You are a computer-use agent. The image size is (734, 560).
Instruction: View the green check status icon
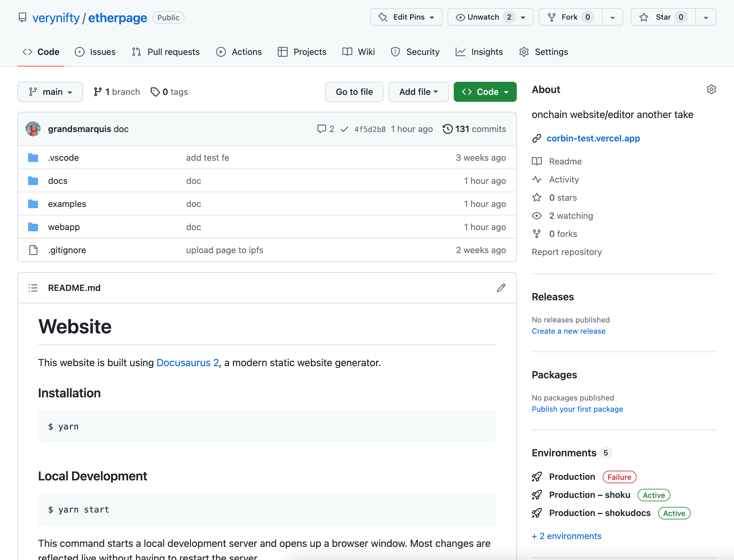point(345,129)
